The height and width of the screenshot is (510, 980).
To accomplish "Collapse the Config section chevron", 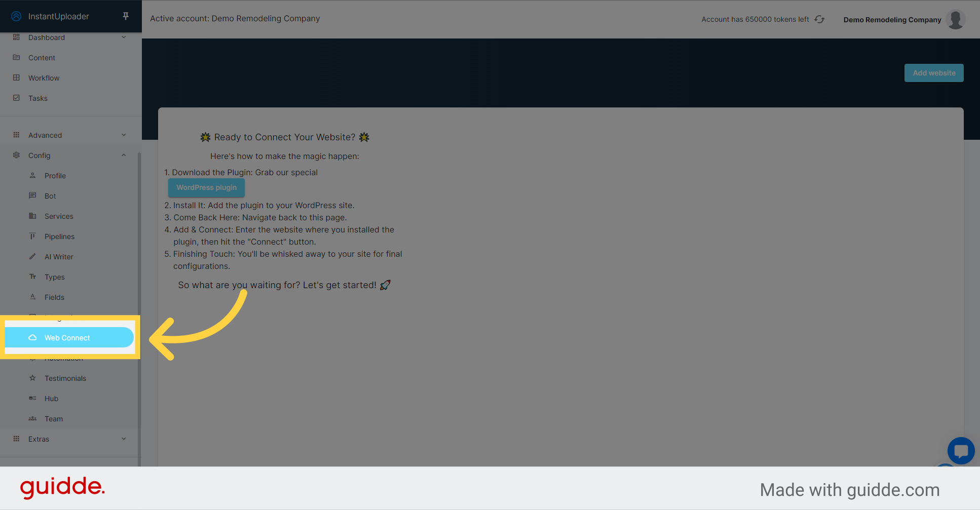I will point(124,155).
